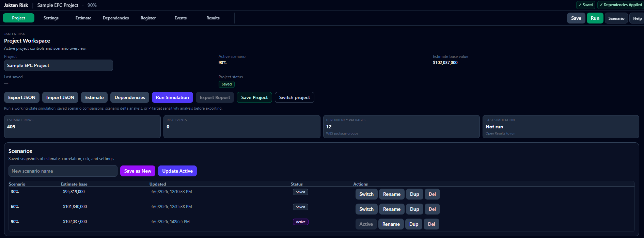This screenshot has width=644, height=238.
Task: Click the $101,840,000 estimate base value
Action: pyautogui.click(x=75, y=207)
